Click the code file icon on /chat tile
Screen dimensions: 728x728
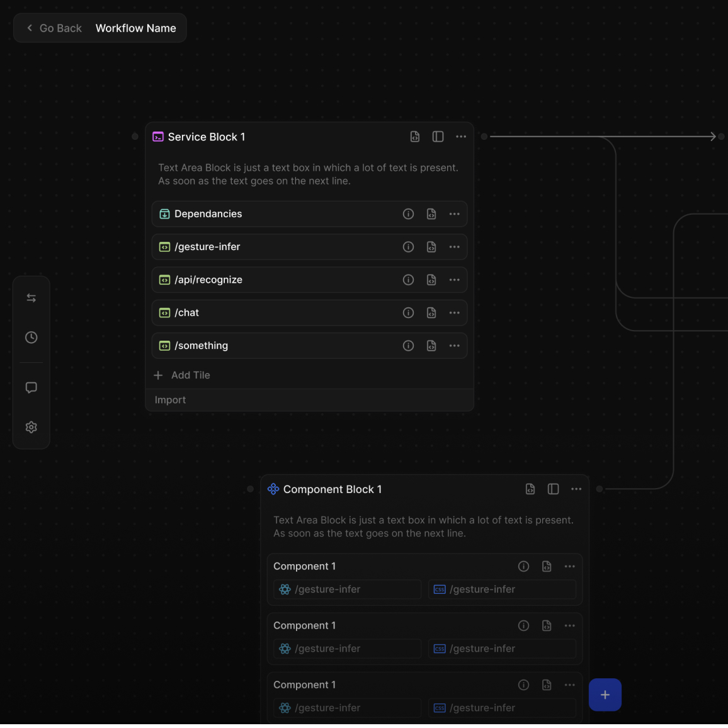point(431,312)
